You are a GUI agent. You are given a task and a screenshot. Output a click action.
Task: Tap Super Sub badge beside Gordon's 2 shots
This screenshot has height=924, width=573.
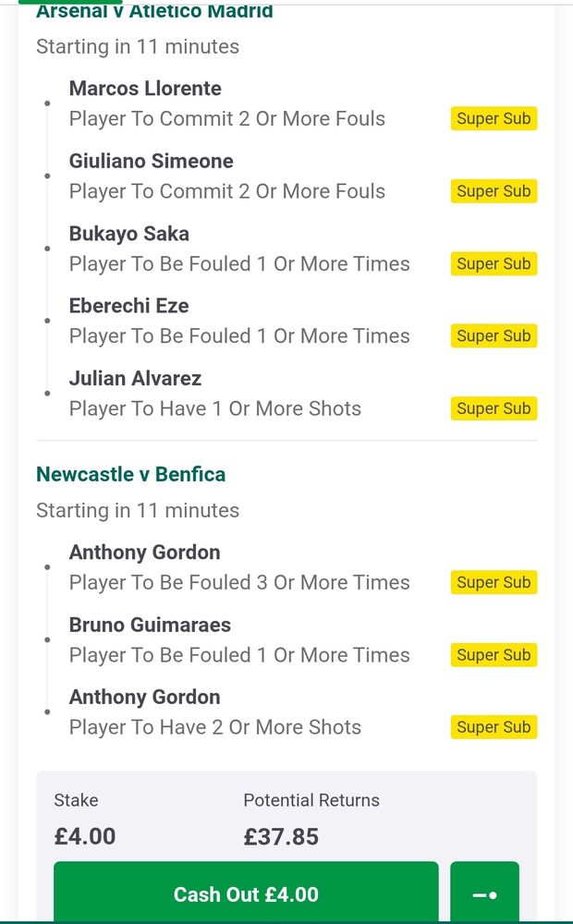(x=494, y=727)
